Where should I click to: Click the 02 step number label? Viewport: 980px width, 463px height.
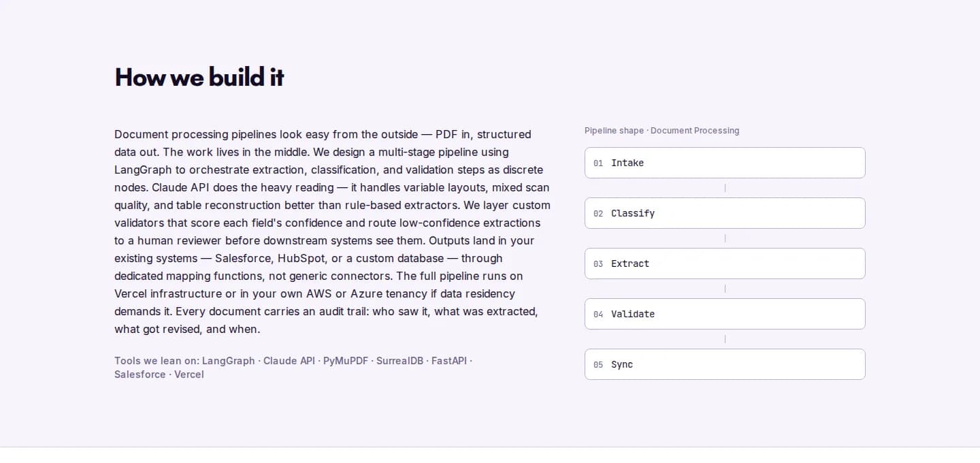click(598, 214)
